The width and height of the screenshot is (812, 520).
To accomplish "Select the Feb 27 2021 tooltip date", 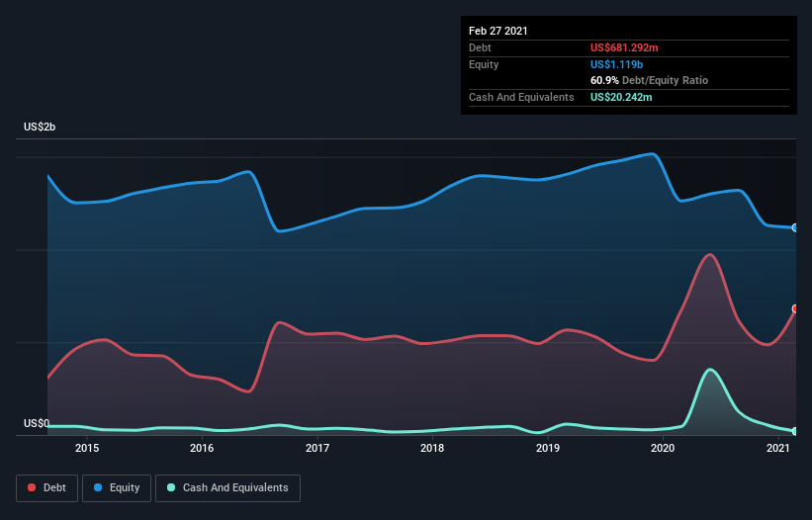I will pos(498,31).
